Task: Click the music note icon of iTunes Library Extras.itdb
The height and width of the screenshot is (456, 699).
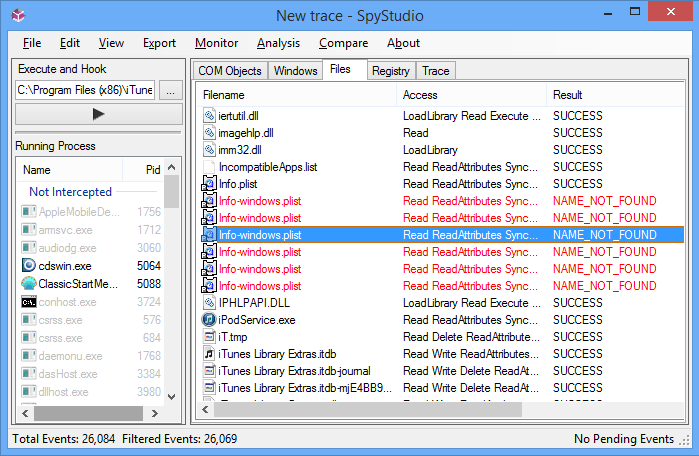Action: coord(209,354)
